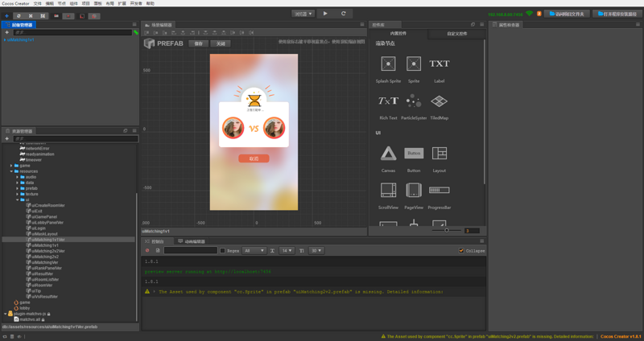The image size is (644, 341).
Task: Select the Label TXT control in library
Action: pos(439,64)
